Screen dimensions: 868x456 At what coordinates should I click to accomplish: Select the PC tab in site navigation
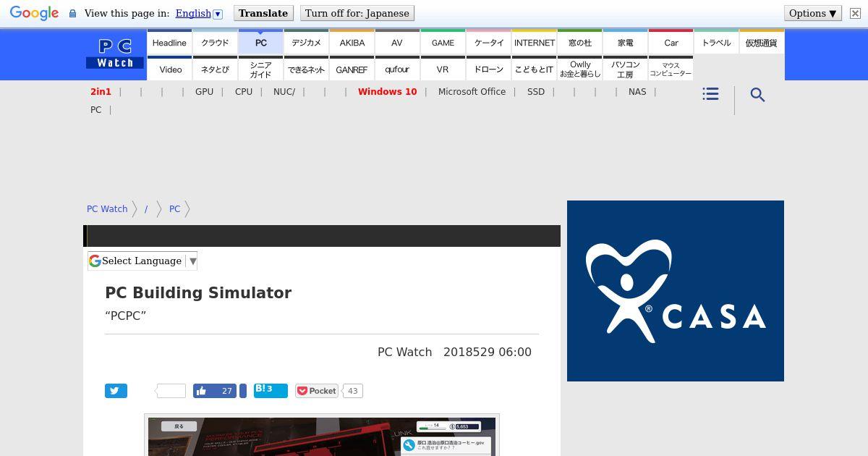click(261, 43)
